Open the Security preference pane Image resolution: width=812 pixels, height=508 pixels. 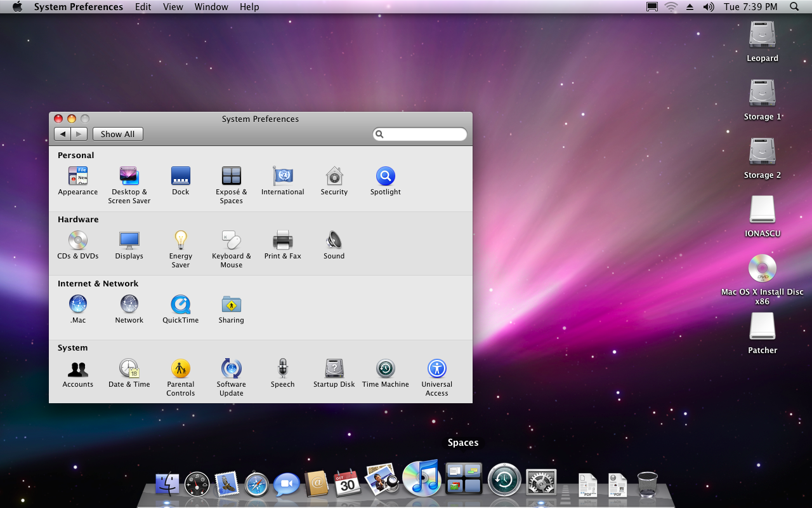pos(334,177)
